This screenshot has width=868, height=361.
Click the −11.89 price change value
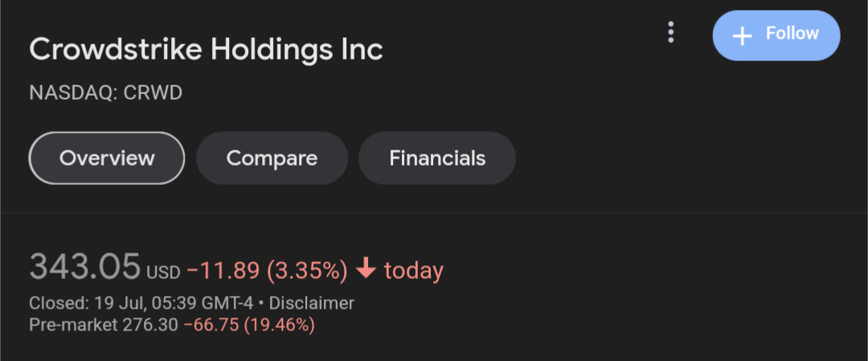click(223, 271)
